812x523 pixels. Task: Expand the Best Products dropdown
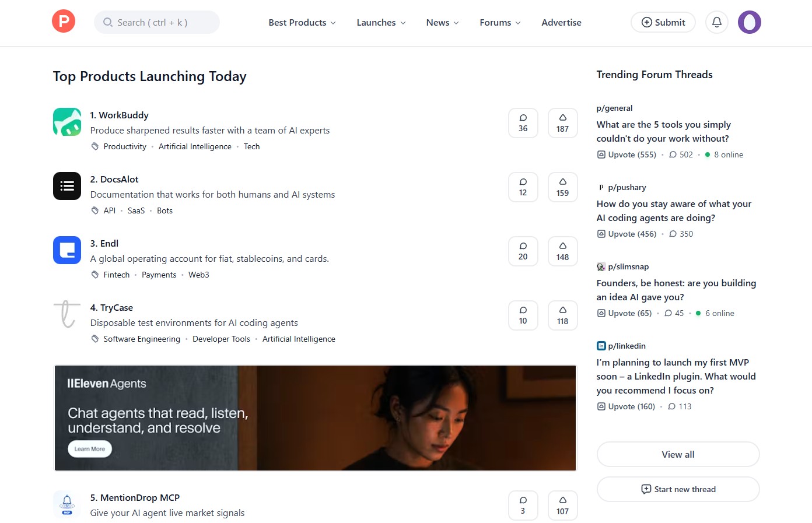(302, 22)
